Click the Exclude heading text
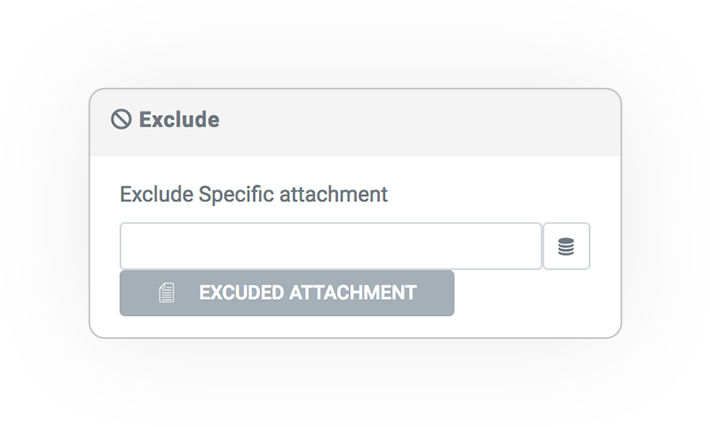The height and width of the screenshot is (427, 710). tap(179, 120)
